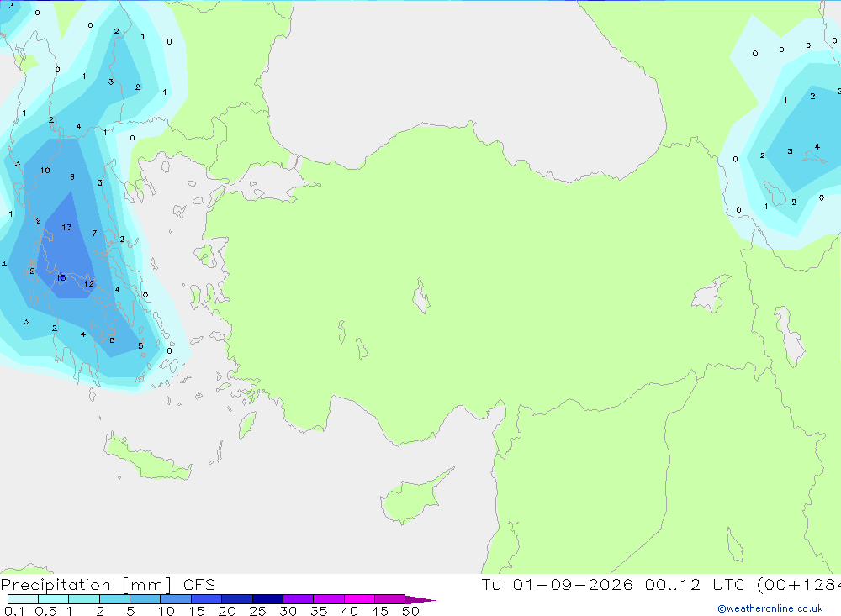Click the 'Tu 01-09-2026' date text
The image size is (841, 616).
[x=558, y=584]
